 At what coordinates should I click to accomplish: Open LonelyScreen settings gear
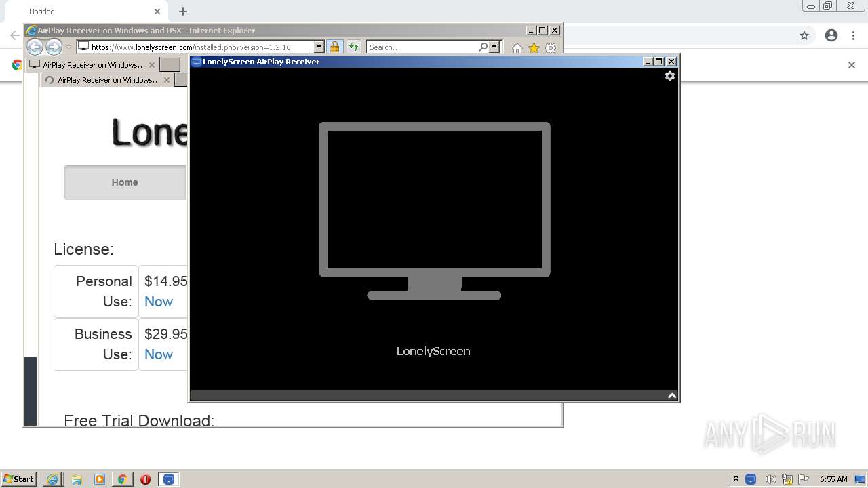tap(670, 76)
